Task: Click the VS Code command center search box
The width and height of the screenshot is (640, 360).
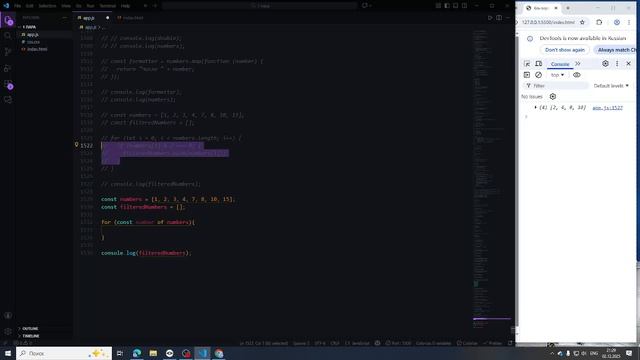Action: point(260,6)
